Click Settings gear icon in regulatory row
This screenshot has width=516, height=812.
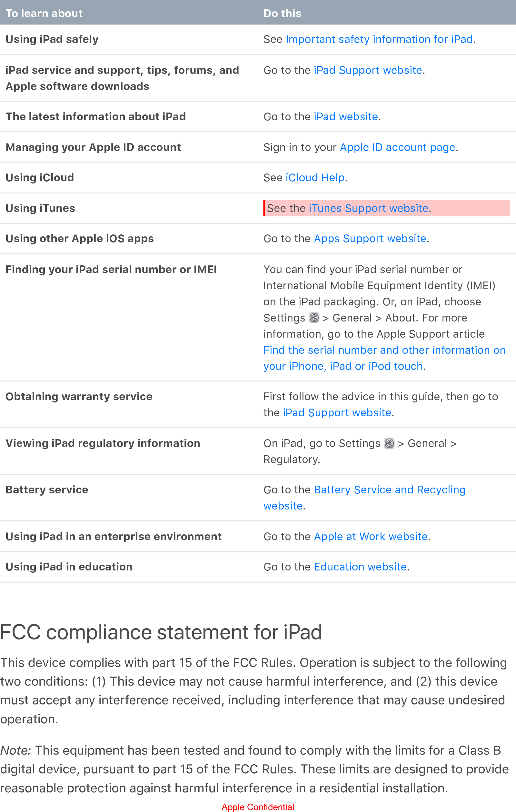[389, 443]
